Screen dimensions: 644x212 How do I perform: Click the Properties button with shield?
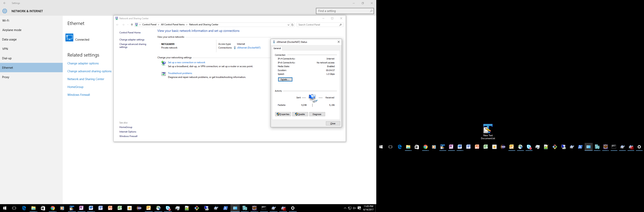point(283,114)
